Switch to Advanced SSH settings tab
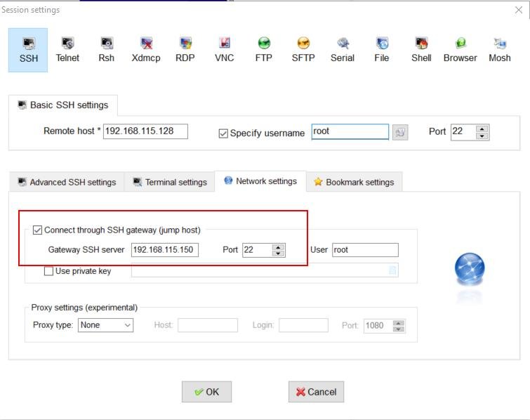Viewport: 530px width, 420px height. pyautogui.click(x=67, y=183)
